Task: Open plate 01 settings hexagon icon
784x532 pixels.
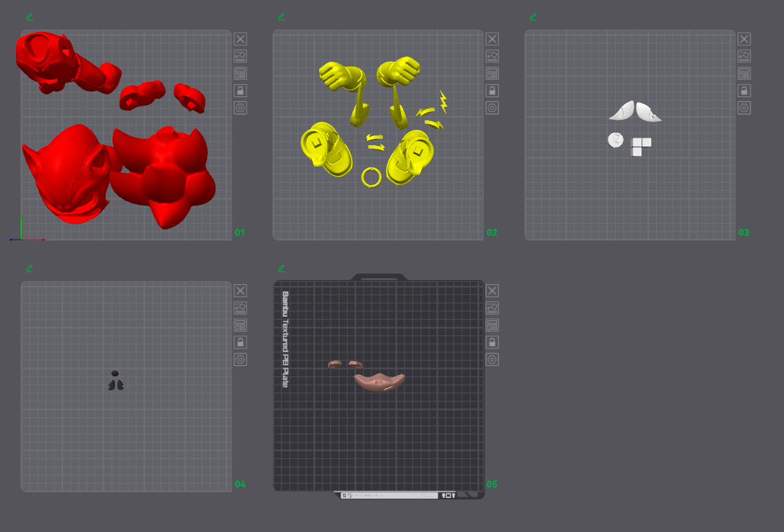Action: click(x=240, y=108)
